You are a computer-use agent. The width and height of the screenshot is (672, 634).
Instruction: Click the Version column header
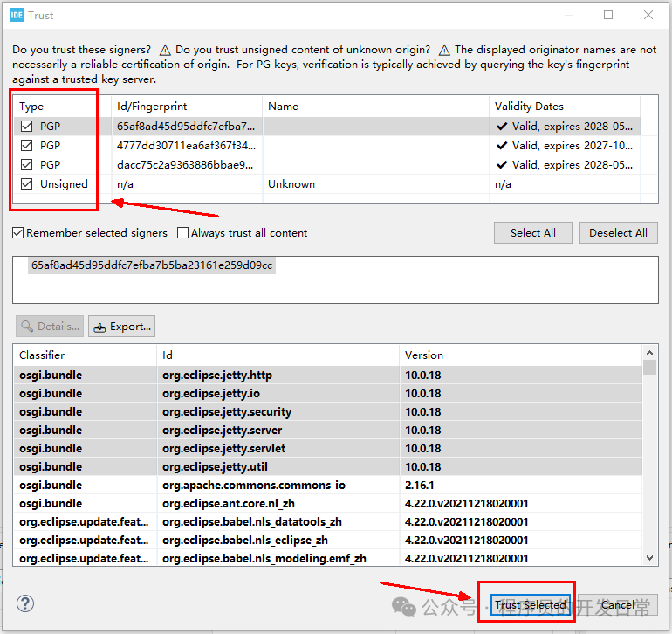521,355
